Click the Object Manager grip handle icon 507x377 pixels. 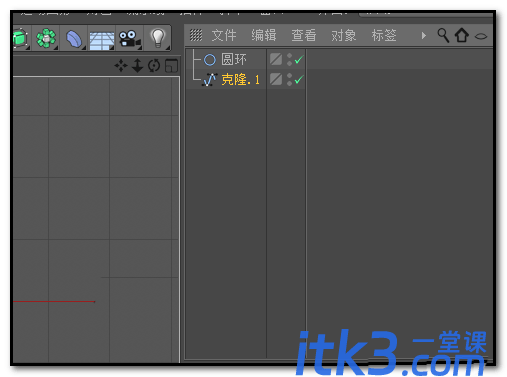coord(196,35)
